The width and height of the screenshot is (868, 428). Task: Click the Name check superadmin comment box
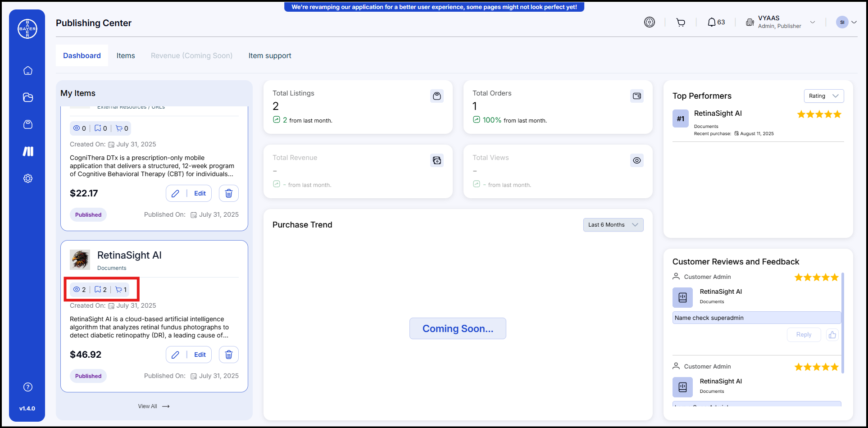click(x=756, y=318)
